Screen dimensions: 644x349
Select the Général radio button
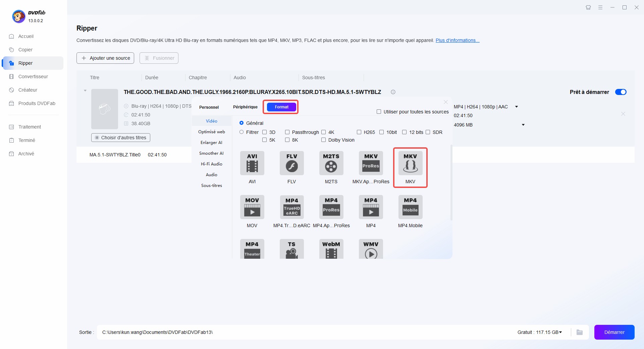(x=241, y=123)
